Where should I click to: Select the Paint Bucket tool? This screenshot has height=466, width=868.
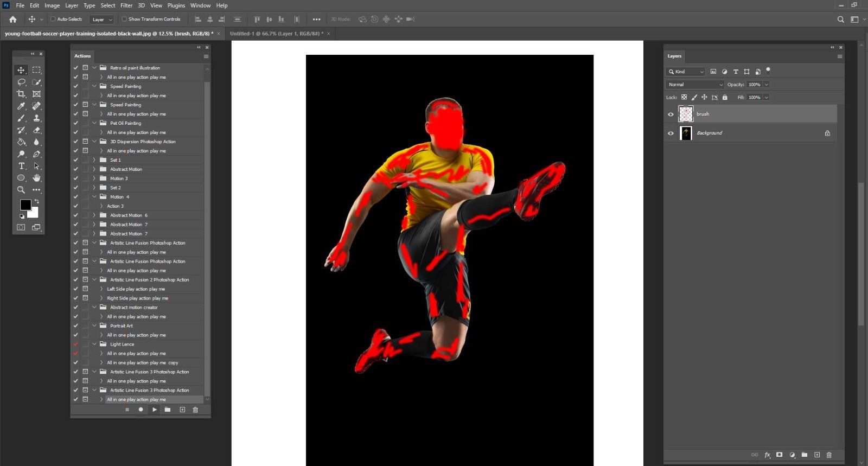point(21,142)
